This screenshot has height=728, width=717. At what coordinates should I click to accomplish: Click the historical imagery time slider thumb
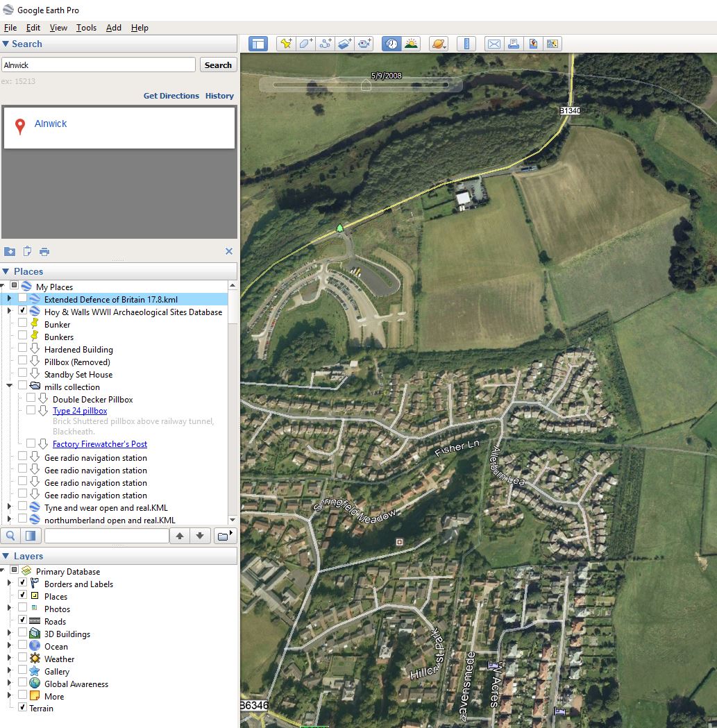pyautogui.click(x=366, y=85)
